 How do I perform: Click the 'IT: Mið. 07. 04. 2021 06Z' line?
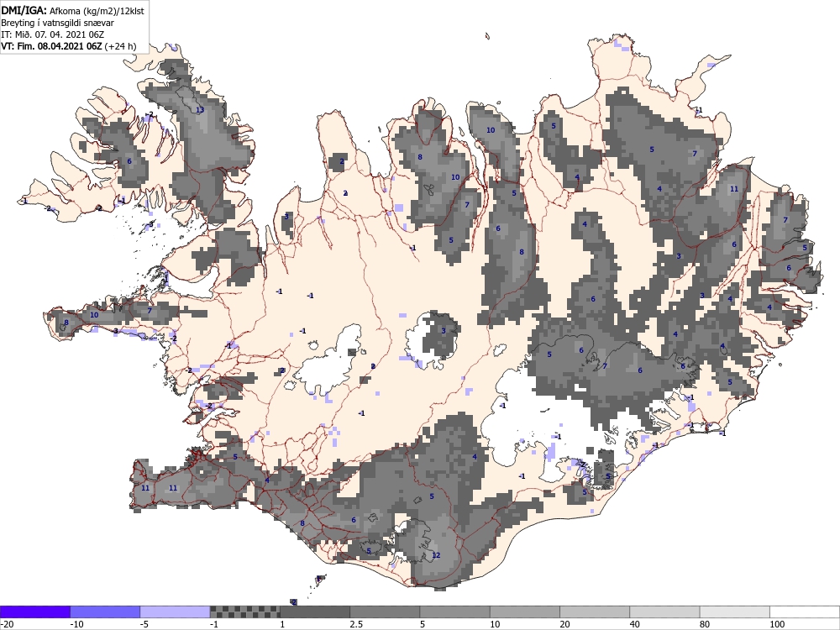(x=52, y=34)
